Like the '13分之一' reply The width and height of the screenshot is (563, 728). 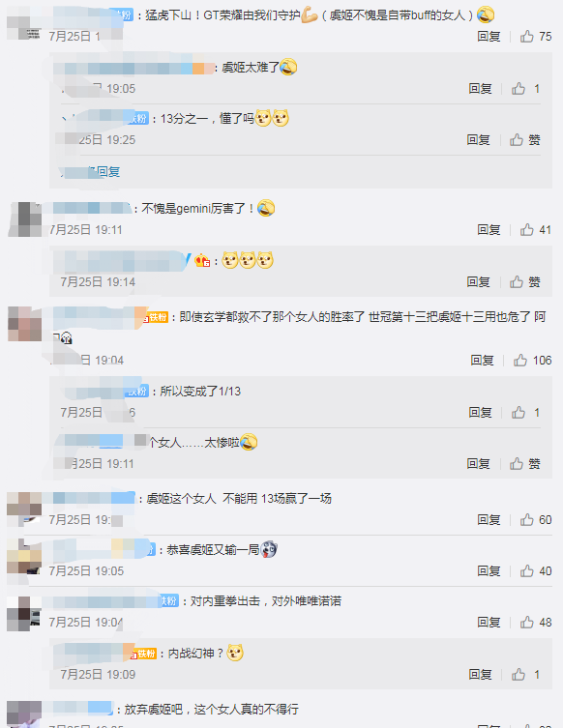524,140
